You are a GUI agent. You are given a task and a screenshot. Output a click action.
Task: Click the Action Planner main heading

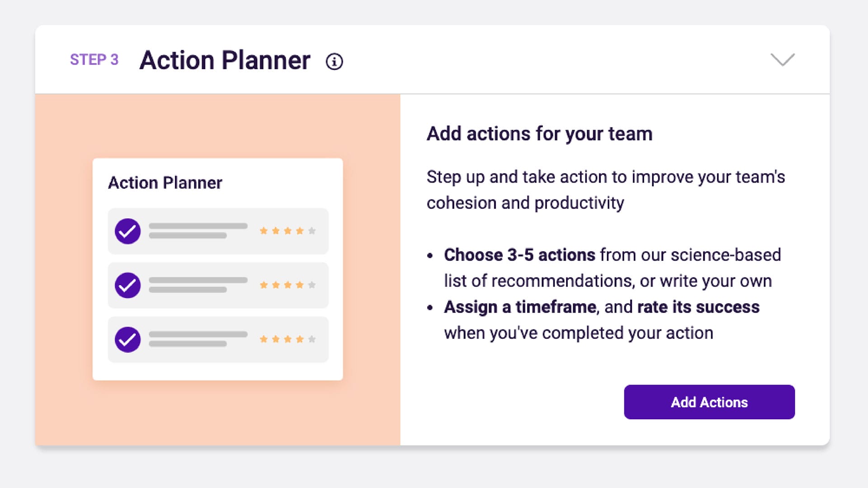pyautogui.click(x=225, y=60)
